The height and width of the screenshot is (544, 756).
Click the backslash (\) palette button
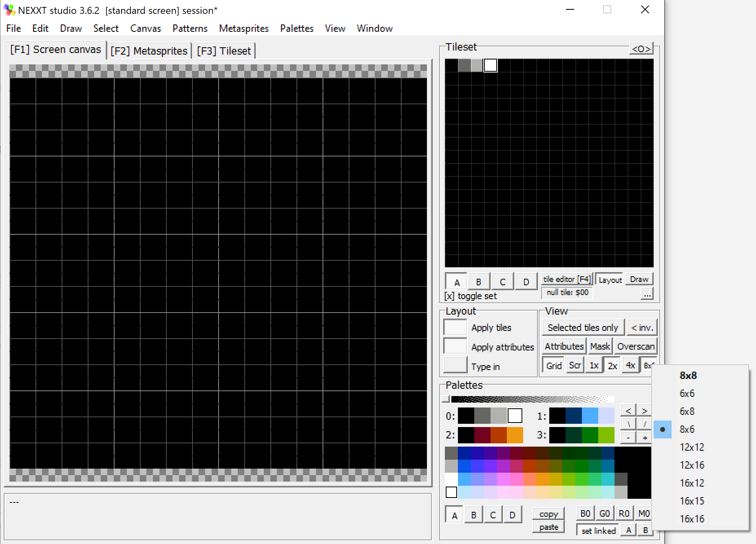click(628, 424)
